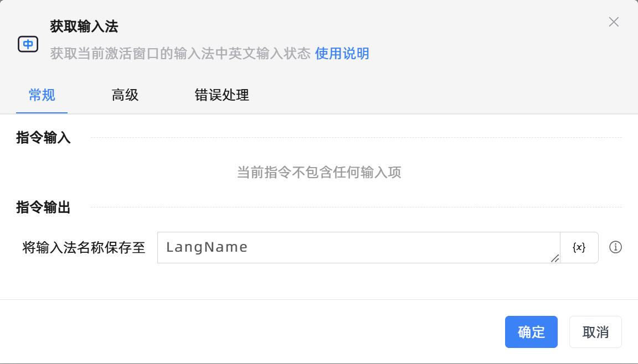Image resolution: width=638 pixels, height=364 pixels.
Task: Click the 指令输入 section header
Action: pos(44,138)
